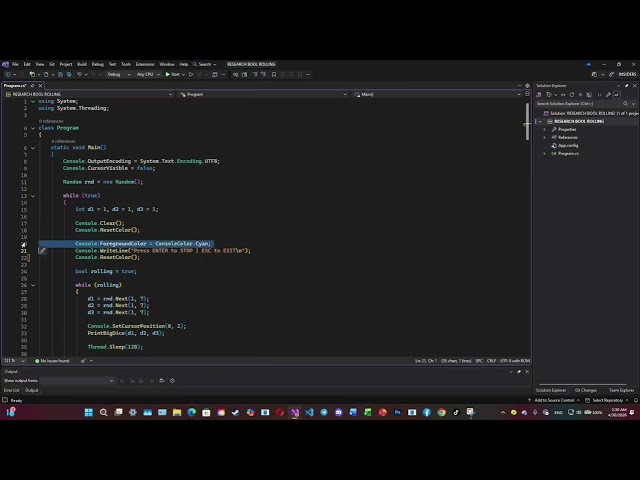Click the Save toolbar icon
The width and height of the screenshot is (640, 480).
[60, 74]
